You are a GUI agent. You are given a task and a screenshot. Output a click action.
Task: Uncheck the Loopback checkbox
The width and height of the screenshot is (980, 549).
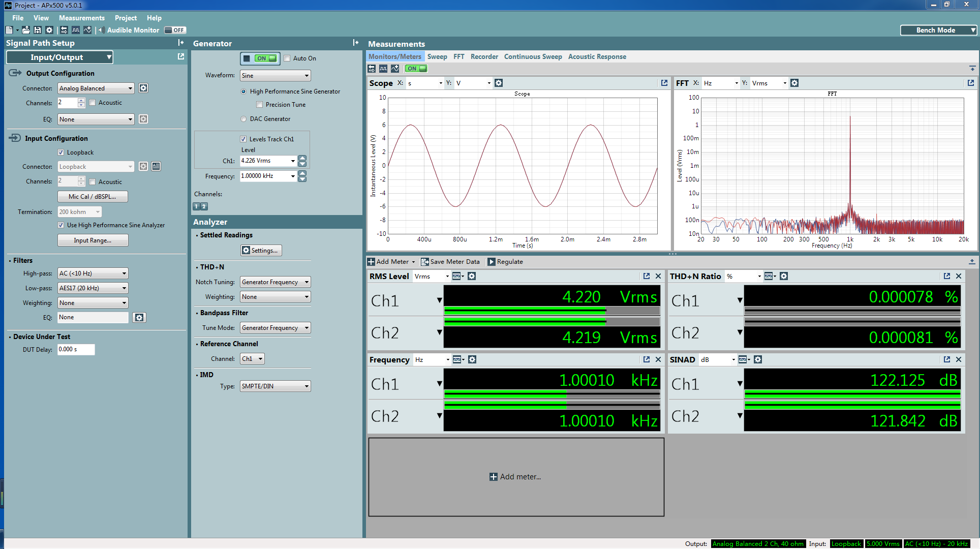click(x=61, y=152)
